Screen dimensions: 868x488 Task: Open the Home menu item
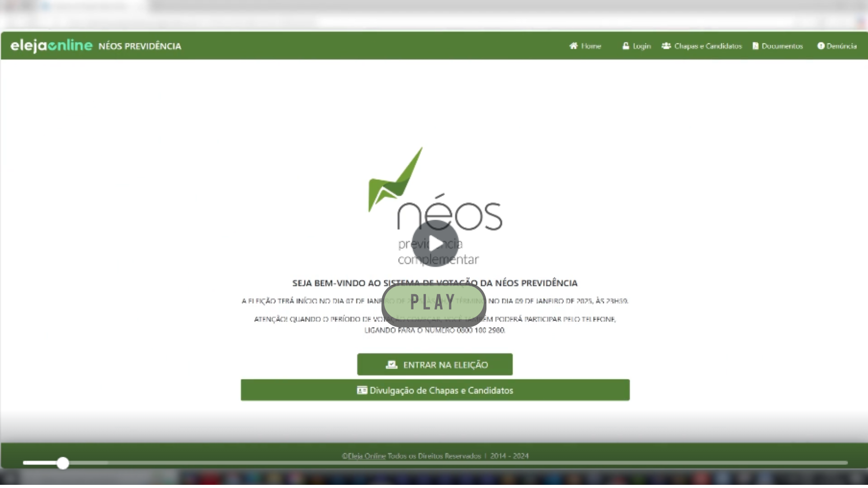point(591,46)
